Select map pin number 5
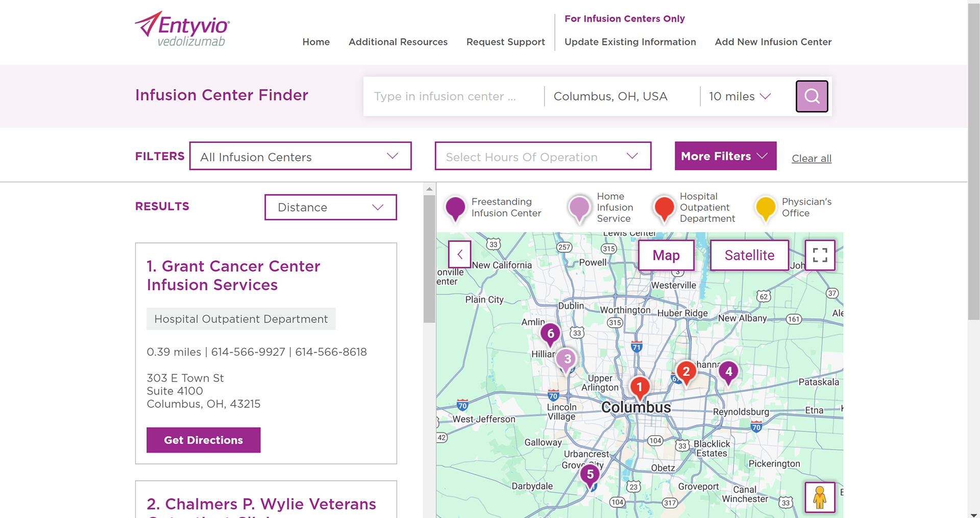The height and width of the screenshot is (518, 980). tap(590, 476)
